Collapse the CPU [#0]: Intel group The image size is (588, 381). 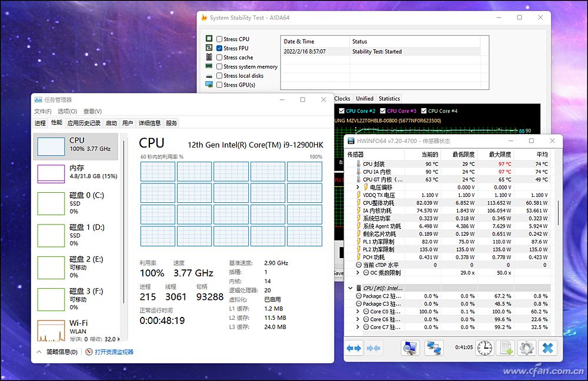pos(350,288)
